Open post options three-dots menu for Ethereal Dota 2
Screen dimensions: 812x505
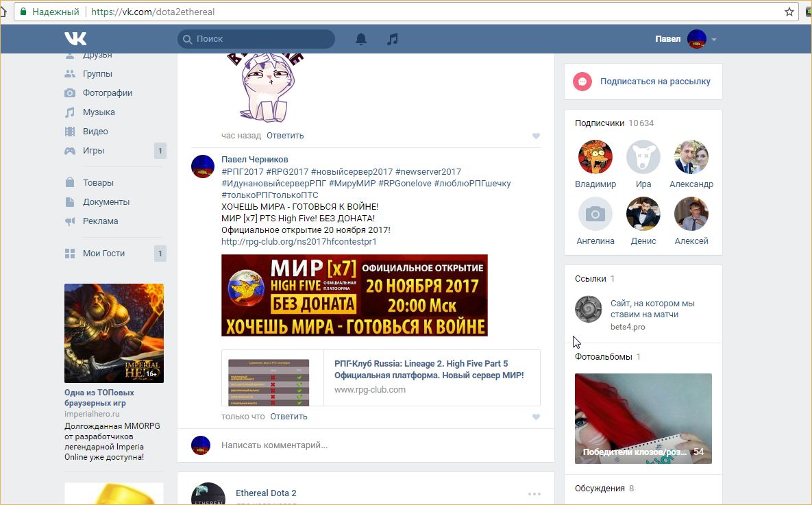tap(534, 493)
